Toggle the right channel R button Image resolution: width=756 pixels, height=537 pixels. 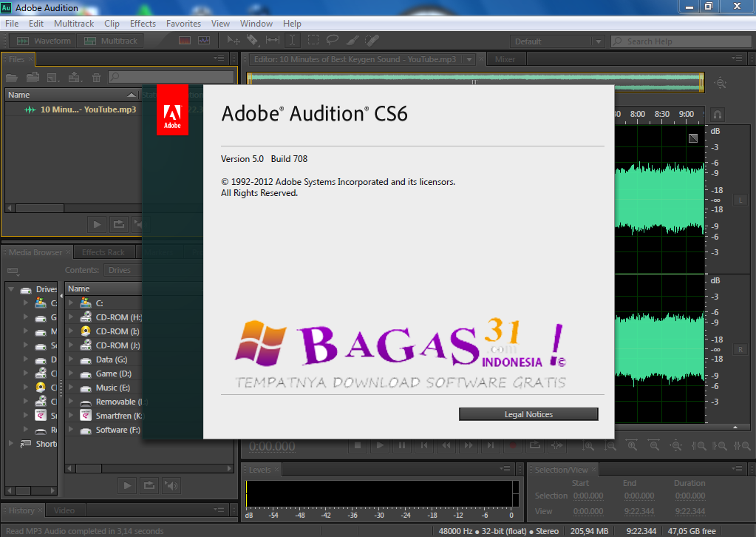(740, 349)
